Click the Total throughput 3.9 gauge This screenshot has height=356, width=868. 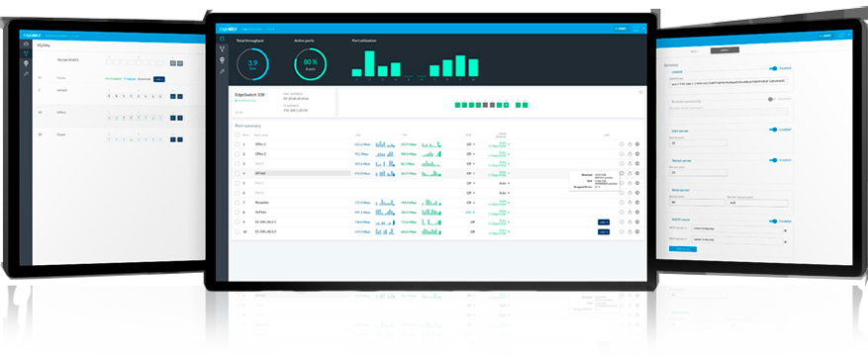(253, 64)
